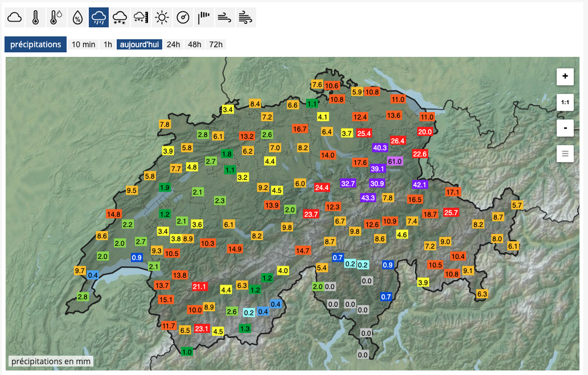
Task: Click the 61.0 station value
Action: coord(395,161)
